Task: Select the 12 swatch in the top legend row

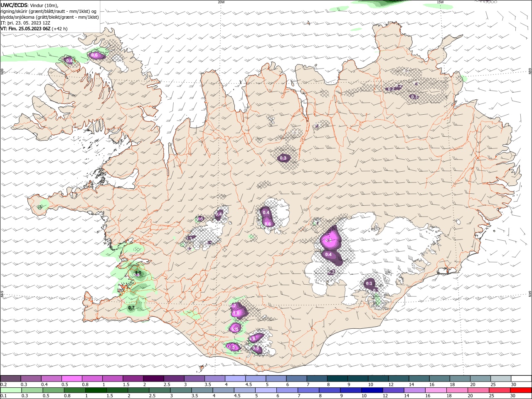Action: (399, 379)
